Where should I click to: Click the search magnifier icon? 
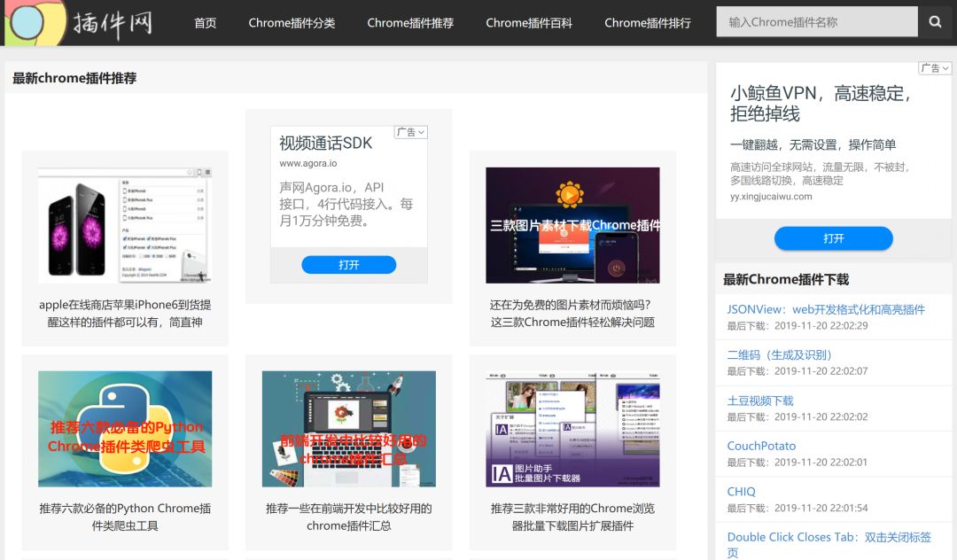pyautogui.click(x=935, y=22)
